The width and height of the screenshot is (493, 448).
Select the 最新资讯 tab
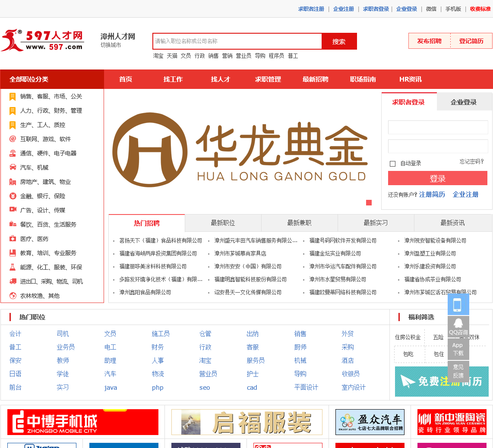(453, 223)
